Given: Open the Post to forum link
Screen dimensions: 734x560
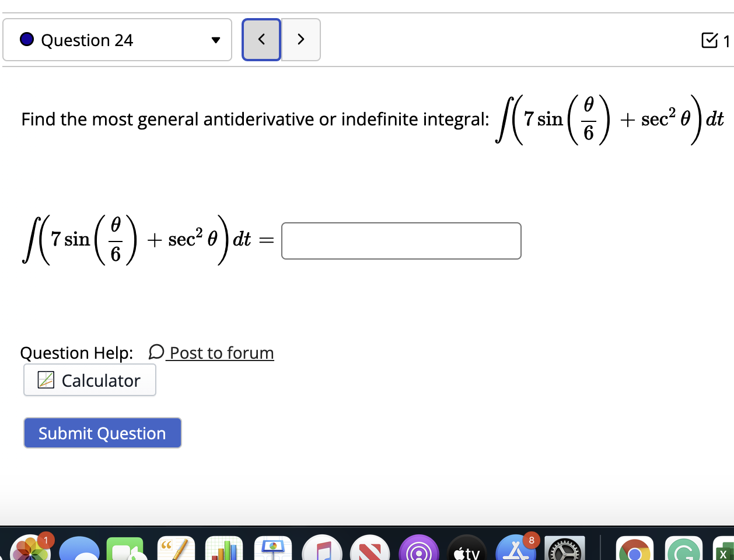Looking at the screenshot, I should pyautogui.click(x=221, y=352).
